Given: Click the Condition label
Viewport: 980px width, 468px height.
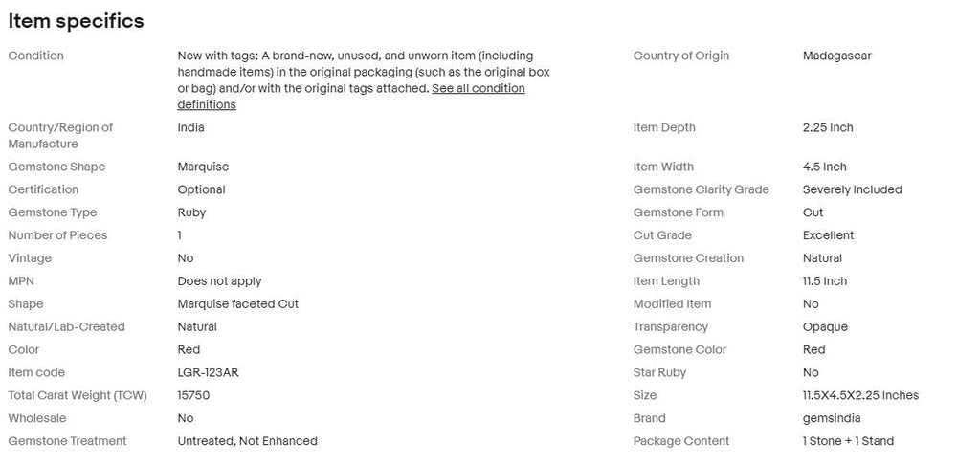Looking at the screenshot, I should [x=35, y=56].
